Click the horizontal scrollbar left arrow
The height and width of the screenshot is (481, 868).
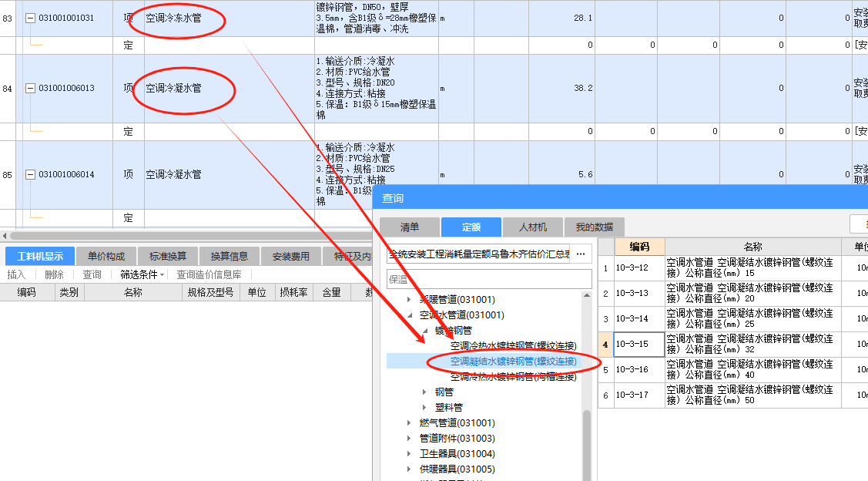(5, 236)
